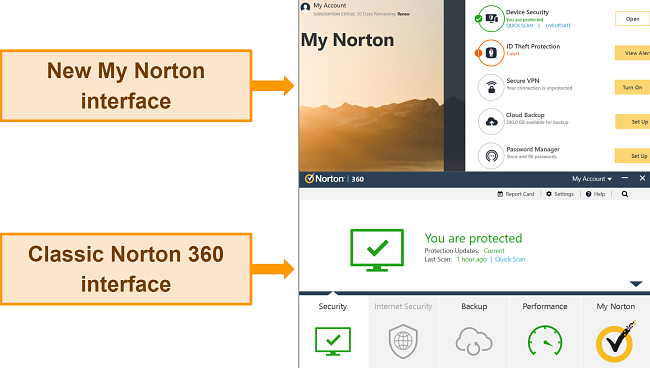The width and height of the screenshot is (650, 368).
Task: Click the Security monitor icon in bottom tab
Action: coord(333,341)
